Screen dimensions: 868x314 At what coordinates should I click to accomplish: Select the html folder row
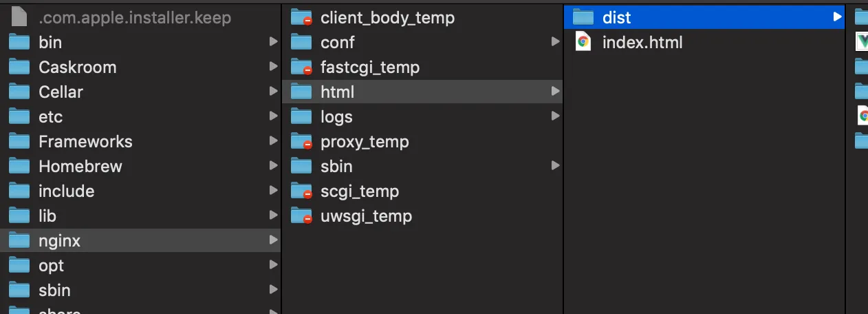(422, 92)
